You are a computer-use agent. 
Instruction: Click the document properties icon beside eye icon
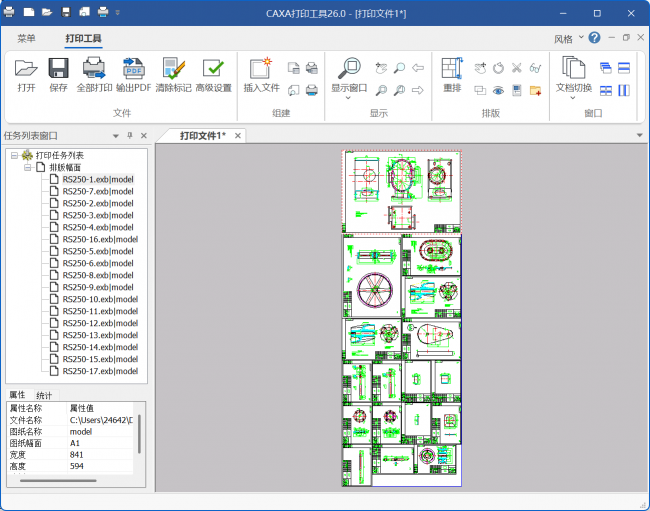click(x=517, y=90)
